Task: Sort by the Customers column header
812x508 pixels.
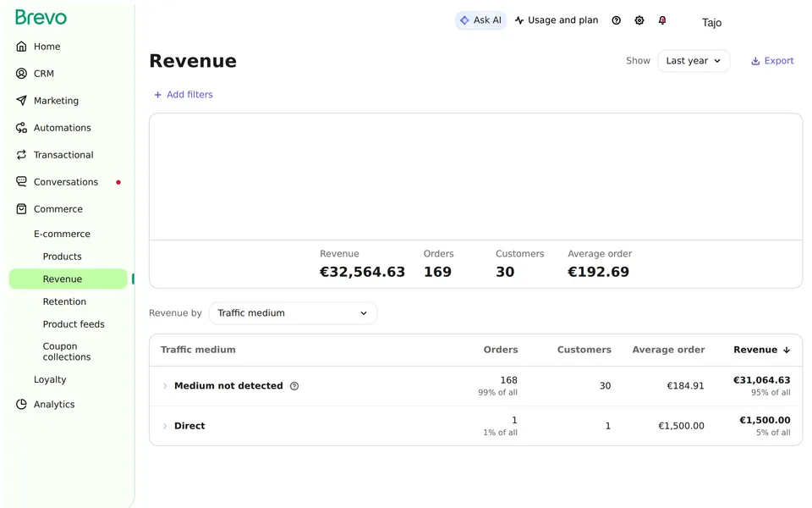Action: (584, 350)
